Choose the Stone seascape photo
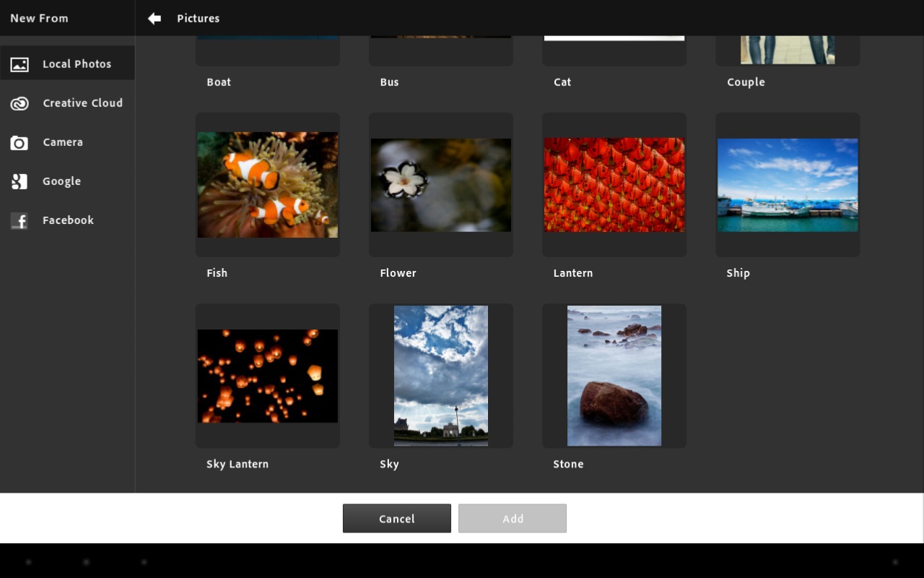 point(614,376)
